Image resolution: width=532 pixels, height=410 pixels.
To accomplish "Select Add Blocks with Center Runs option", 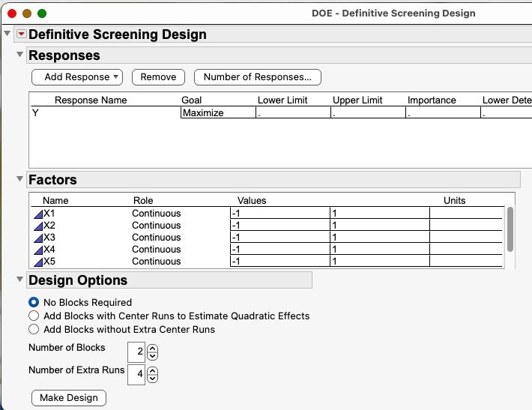I will tap(34, 316).
